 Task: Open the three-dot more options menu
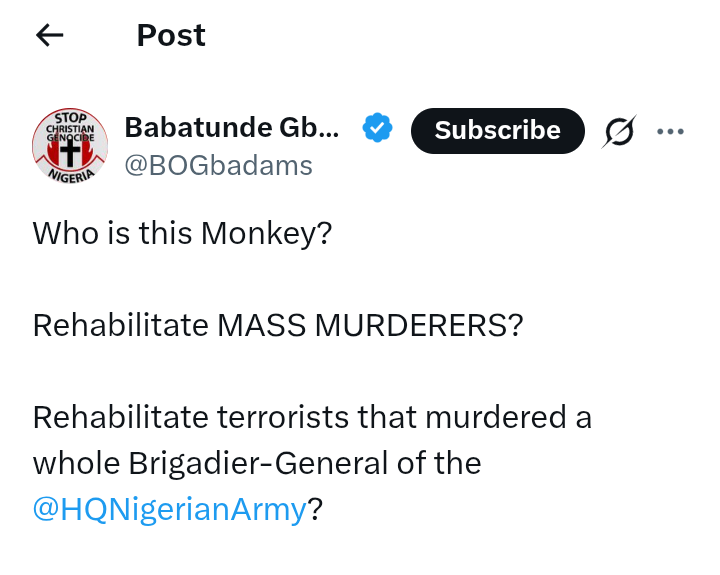point(670,131)
